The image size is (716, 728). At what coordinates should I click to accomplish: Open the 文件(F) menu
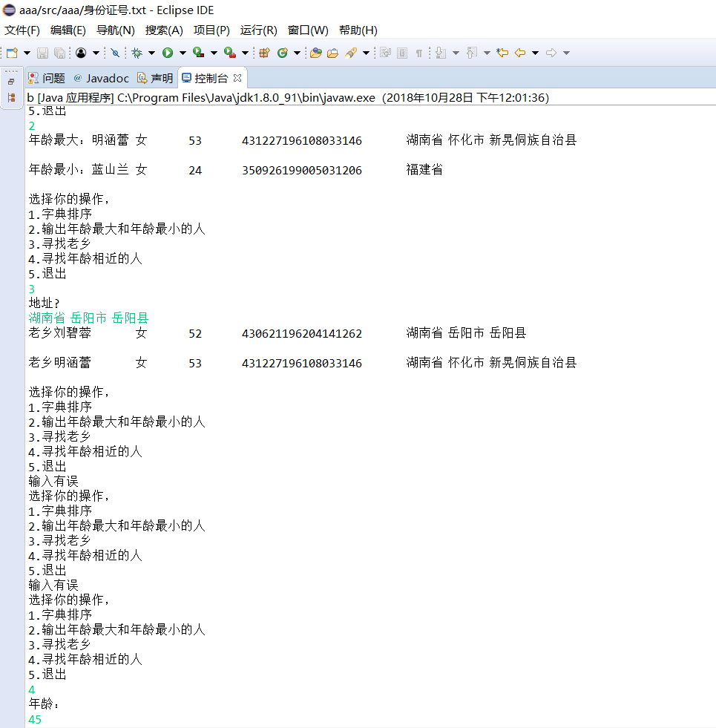[x=22, y=30]
